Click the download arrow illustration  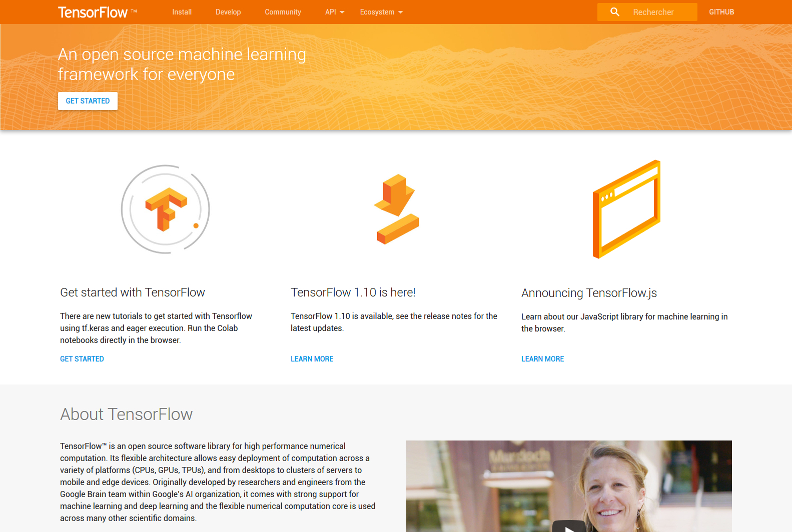tap(396, 209)
